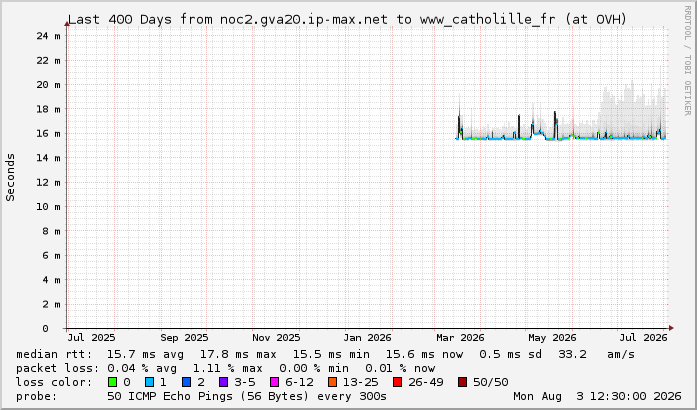This screenshot has height=410, width=697.
Task: Click the '22 m' y-axis value
Action: [x=48, y=60]
